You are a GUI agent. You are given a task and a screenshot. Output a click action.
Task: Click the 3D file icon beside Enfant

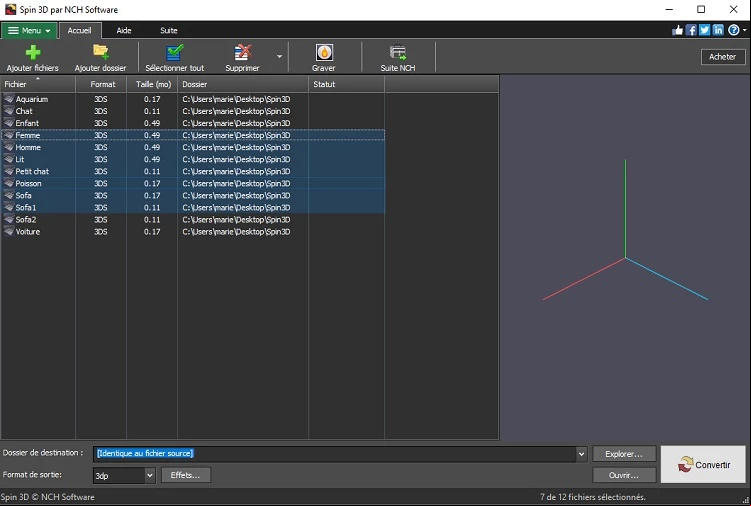point(9,123)
